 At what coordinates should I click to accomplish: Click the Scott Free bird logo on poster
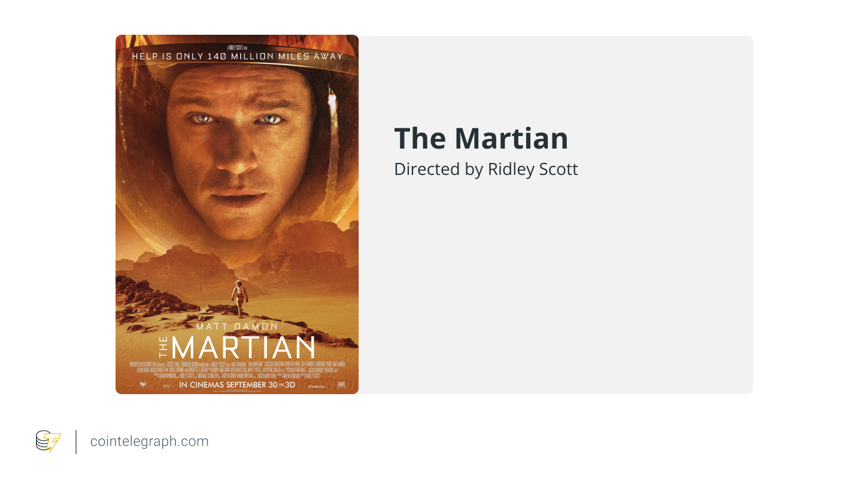point(142,385)
